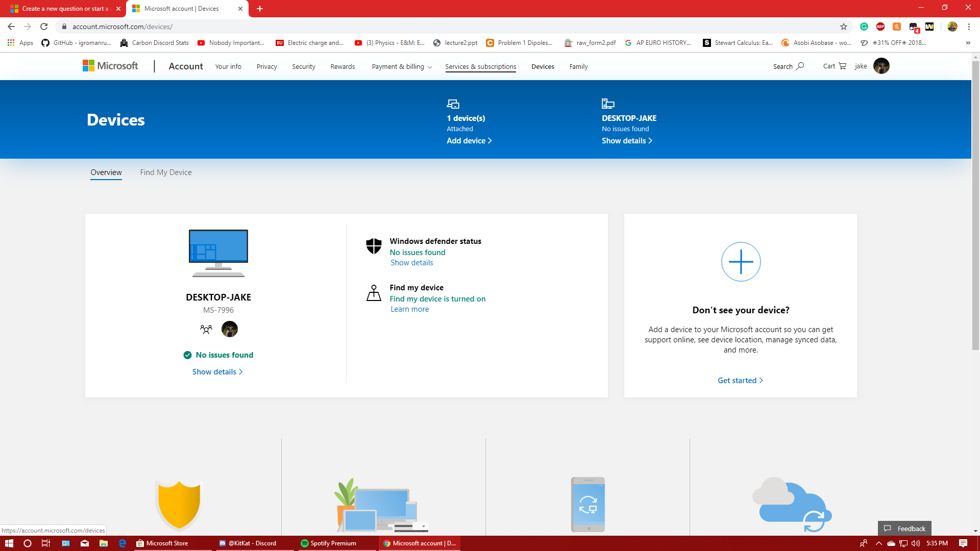Open Privacy menu item
Screen dimensions: 980x551
pos(267,67)
